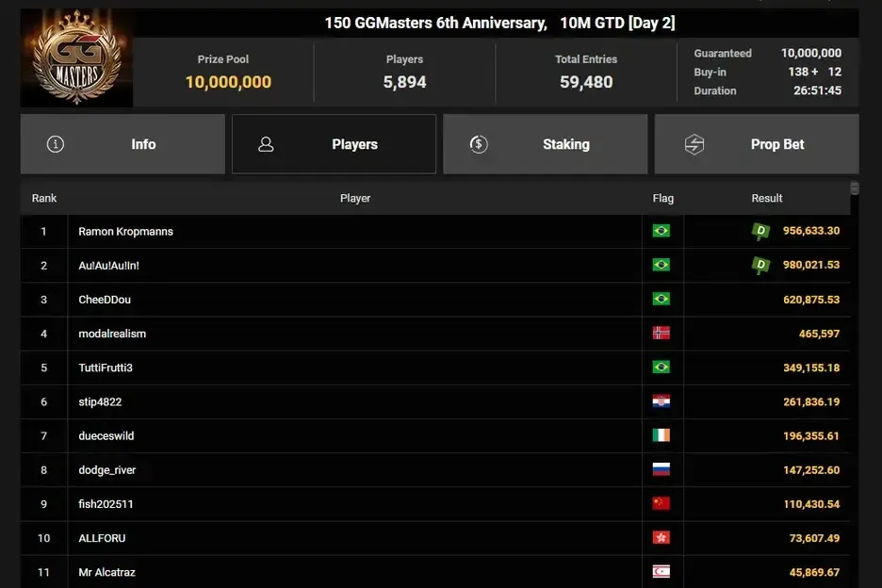Click the Staking dollar icon
The width and height of the screenshot is (882, 588).
coord(479,144)
